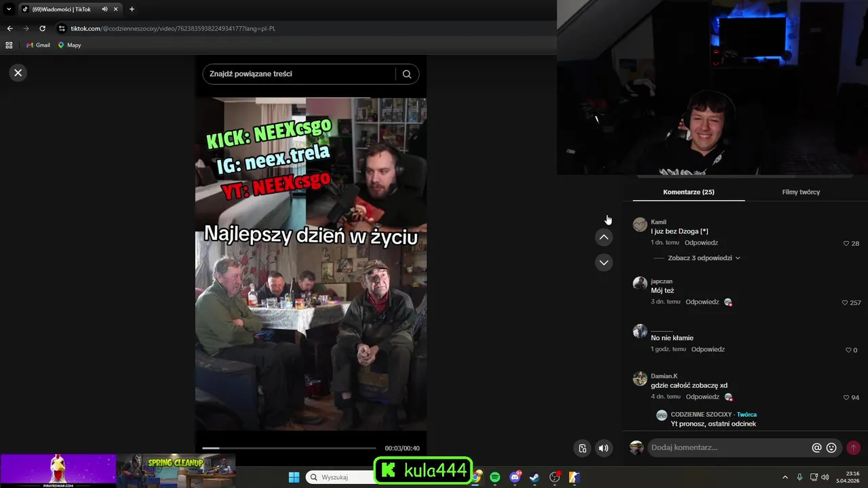
Task: Like Damian.K's comment heart icon
Action: 846,397
